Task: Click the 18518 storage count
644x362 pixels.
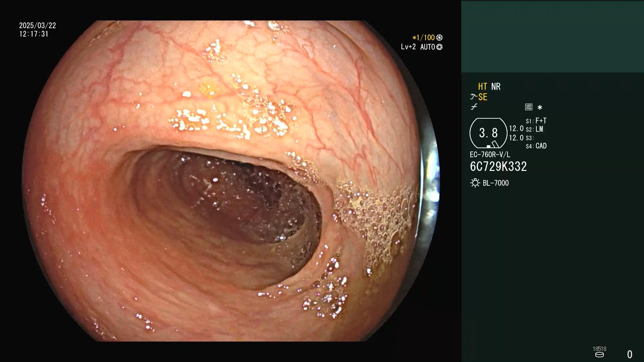Action: pos(599,349)
